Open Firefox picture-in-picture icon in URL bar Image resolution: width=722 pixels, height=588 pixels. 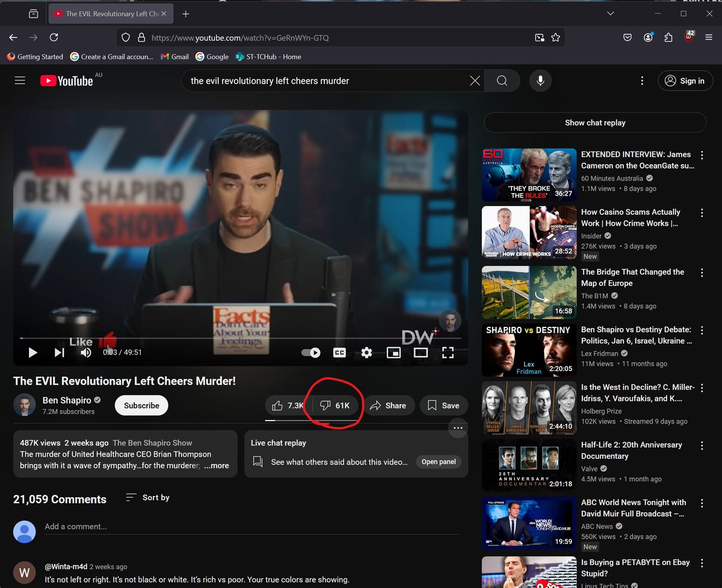[540, 37]
